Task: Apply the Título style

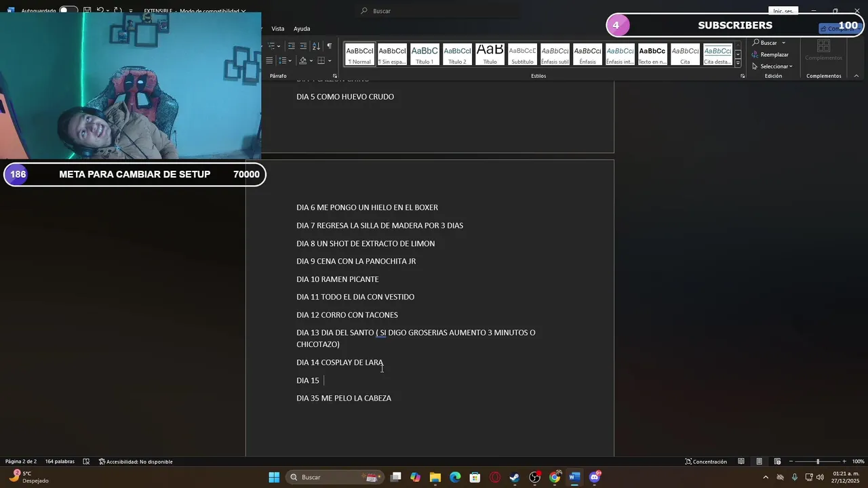Action: (490, 54)
